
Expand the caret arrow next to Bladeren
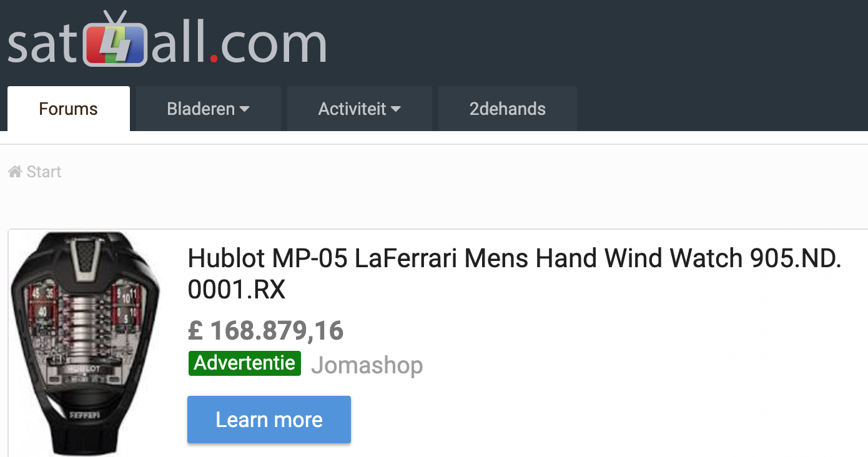click(245, 109)
